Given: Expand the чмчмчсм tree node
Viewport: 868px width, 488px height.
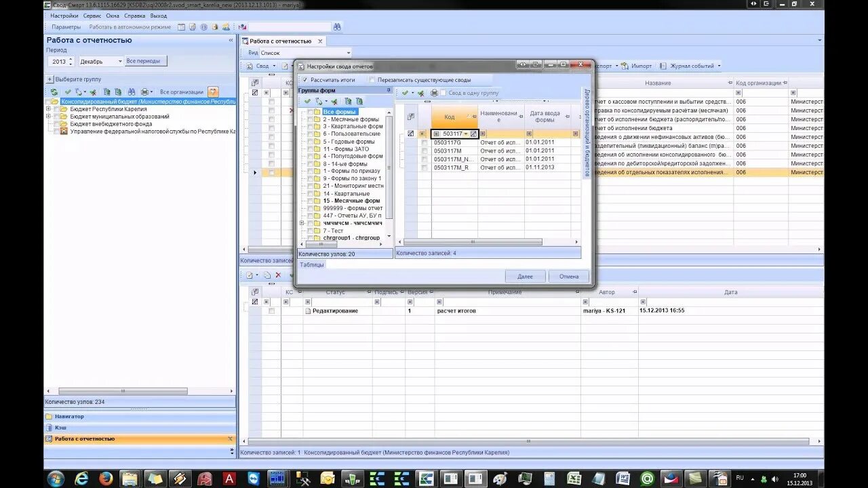Looking at the screenshot, I should tap(302, 223).
